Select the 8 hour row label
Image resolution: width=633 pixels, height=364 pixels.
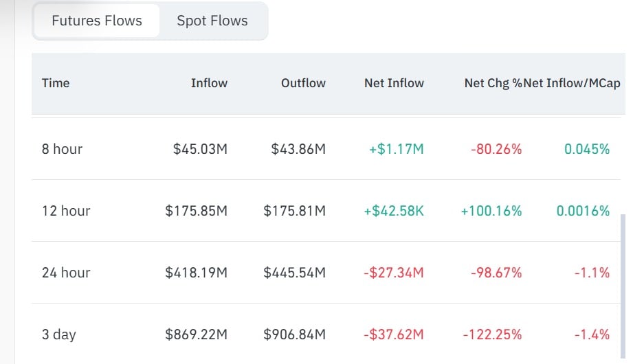[62, 149]
